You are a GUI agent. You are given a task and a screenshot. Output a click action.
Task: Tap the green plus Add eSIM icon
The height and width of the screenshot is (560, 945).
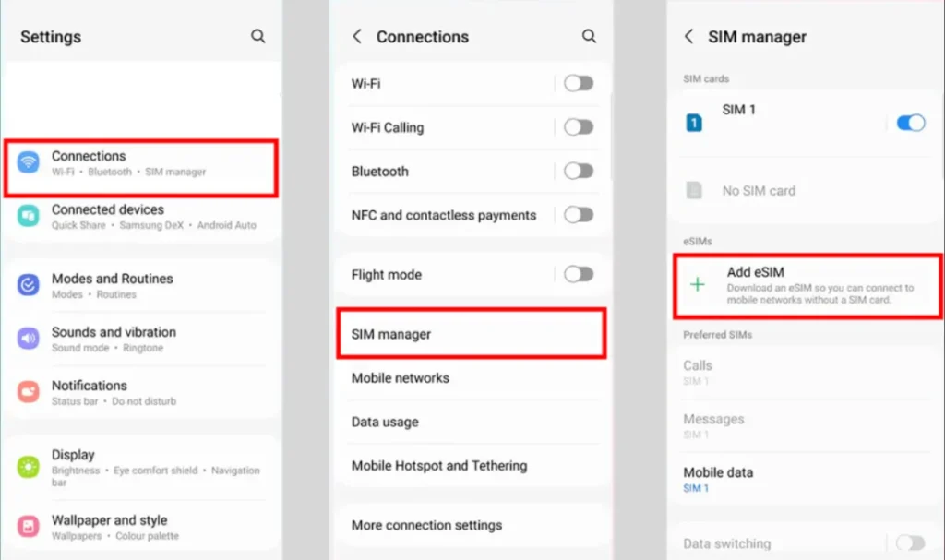pyautogui.click(x=698, y=284)
